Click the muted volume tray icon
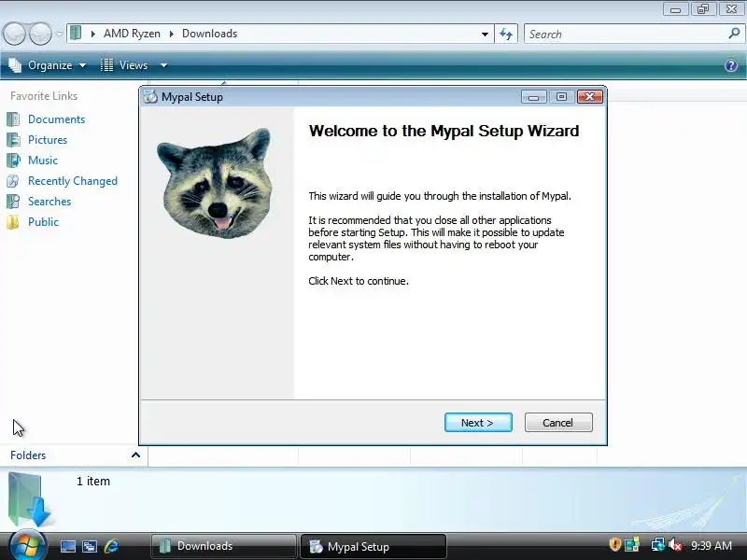The height and width of the screenshot is (560, 747). pyautogui.click(x=674, y=544)
